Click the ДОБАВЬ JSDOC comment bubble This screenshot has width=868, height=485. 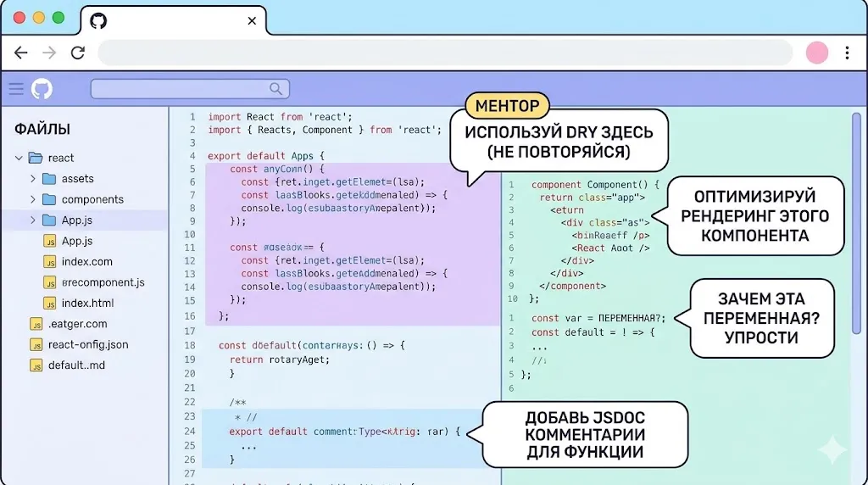tap(585, 435)
